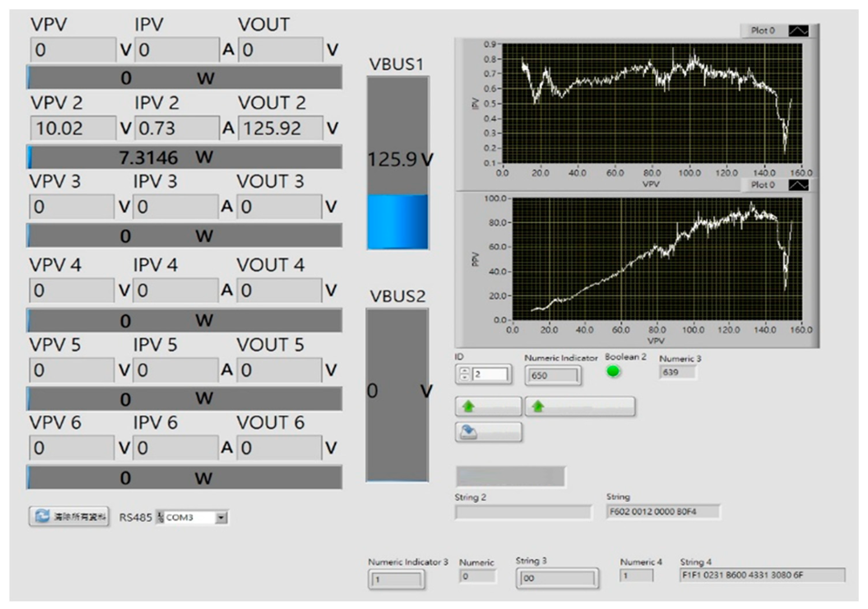Click the first VPV value field
The height and width of the screenshot is (609, 868).
click(73, 49)
